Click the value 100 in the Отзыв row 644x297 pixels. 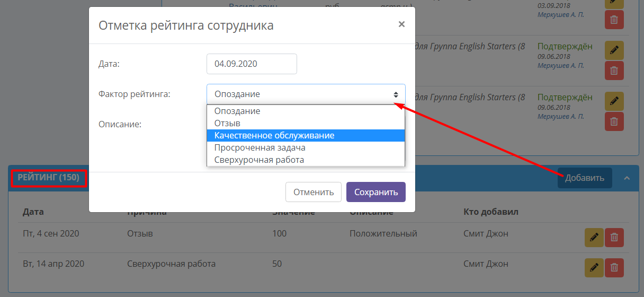(279, 233)
